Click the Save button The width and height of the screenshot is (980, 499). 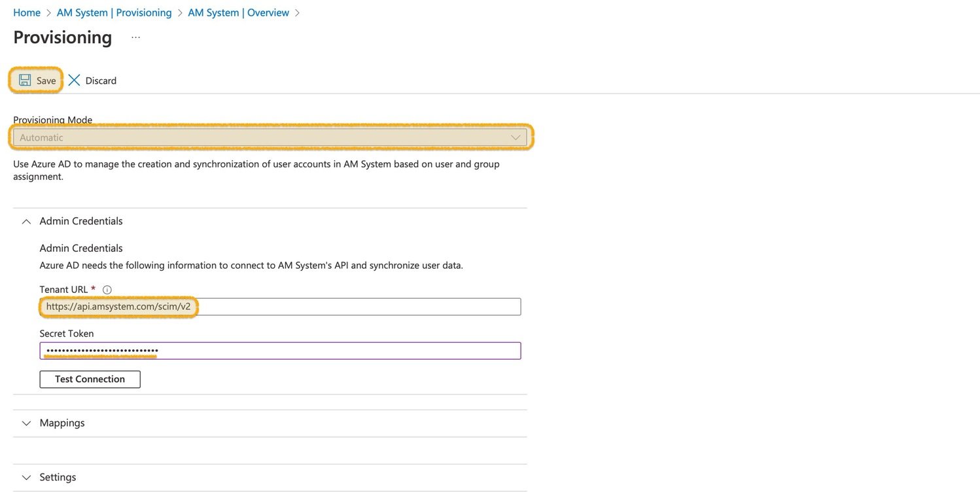click(36, 80)
